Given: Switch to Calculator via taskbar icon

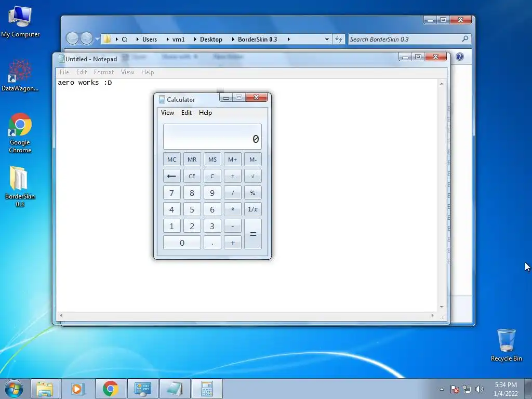Looking at the screenshot, I should click(x=207, y=389).
